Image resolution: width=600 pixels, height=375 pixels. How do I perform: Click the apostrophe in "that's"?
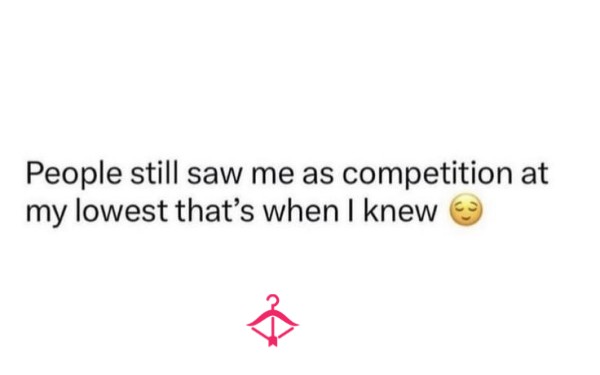[237, 203]
